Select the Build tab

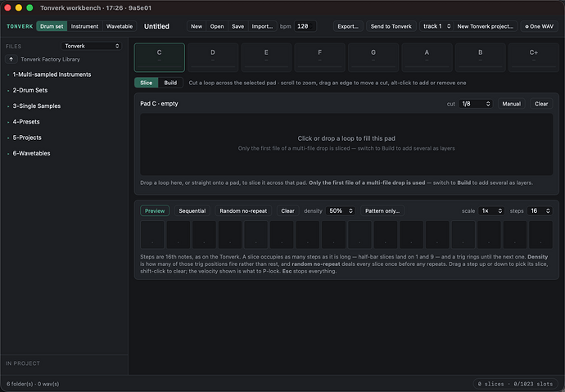point(170,83)
